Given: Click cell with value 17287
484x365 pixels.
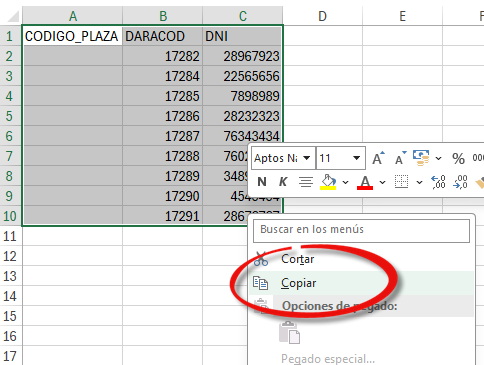Looking at the screenshot, I should coord(163,136).
